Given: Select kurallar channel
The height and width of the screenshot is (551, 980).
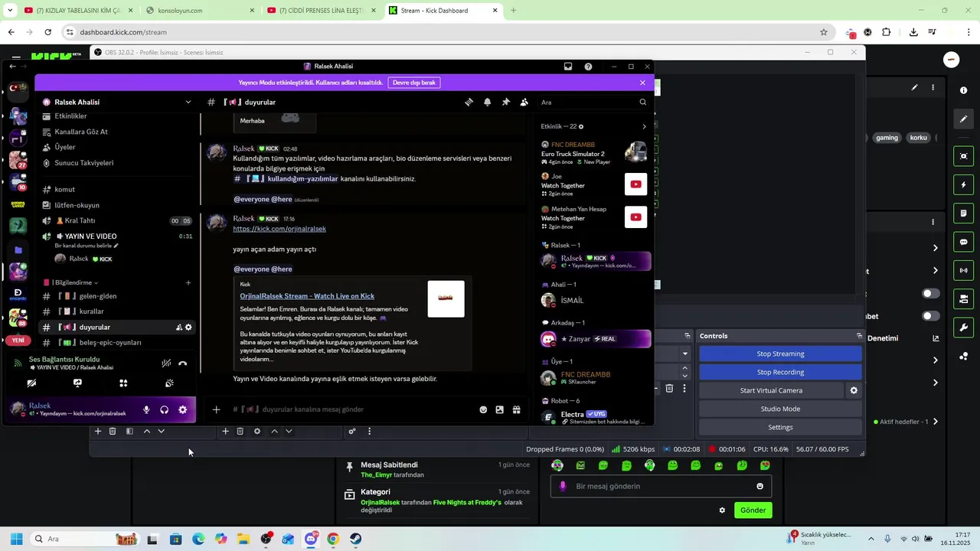Looking at the screenshot, I should pos(116,311).
